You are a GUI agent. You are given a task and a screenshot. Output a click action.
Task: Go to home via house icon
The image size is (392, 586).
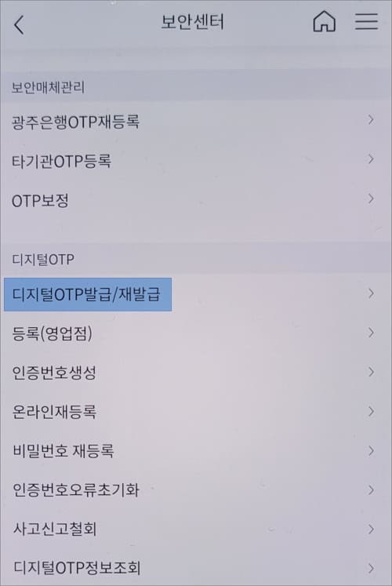point(324,21)
